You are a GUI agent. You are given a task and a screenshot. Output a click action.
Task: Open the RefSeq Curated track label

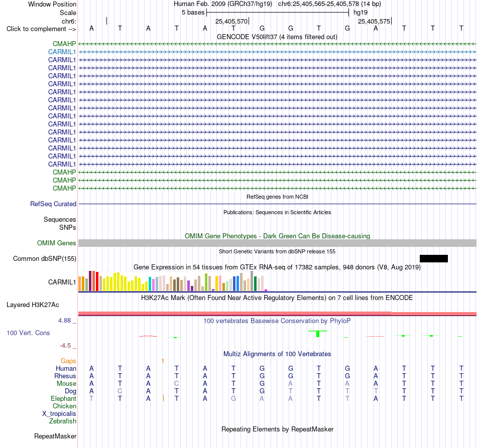tap(53, 204)
